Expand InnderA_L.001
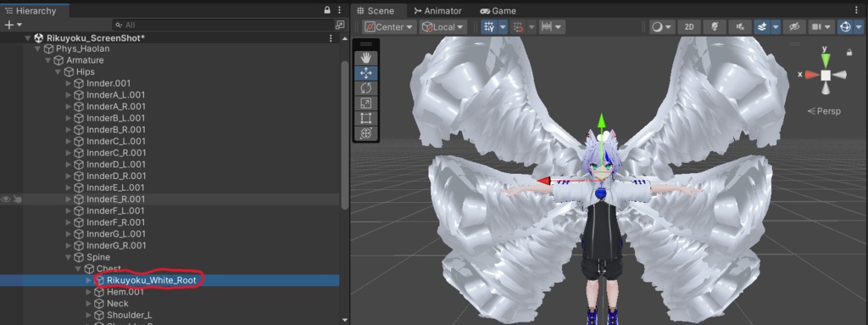 (x=69, y=95)
